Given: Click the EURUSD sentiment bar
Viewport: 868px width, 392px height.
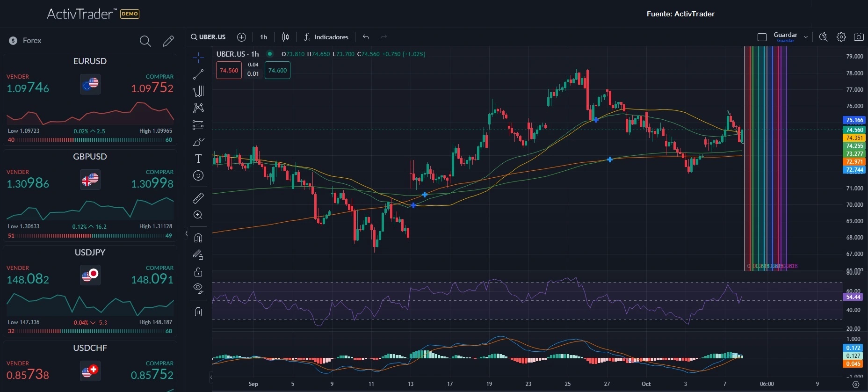Looking at the screenshot, I should (90, 140).
